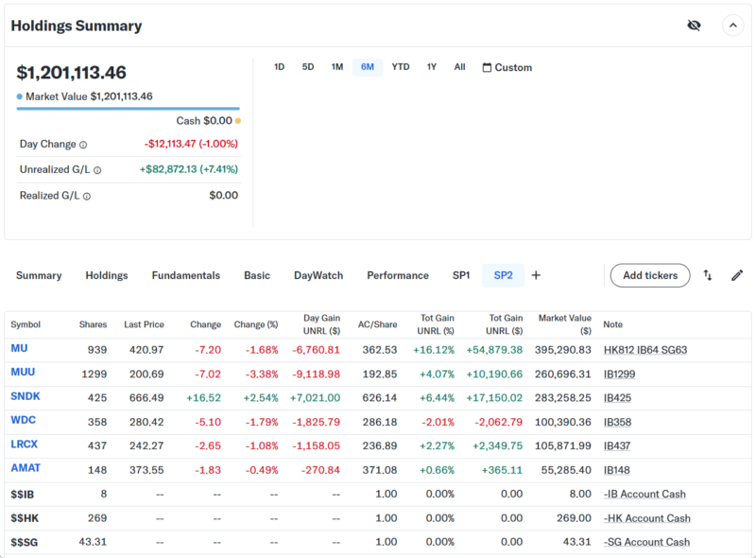The width and height of the screenshot is (756, 558).
Task: Click the info icon next to Day Change
Action: pos(83,145)
